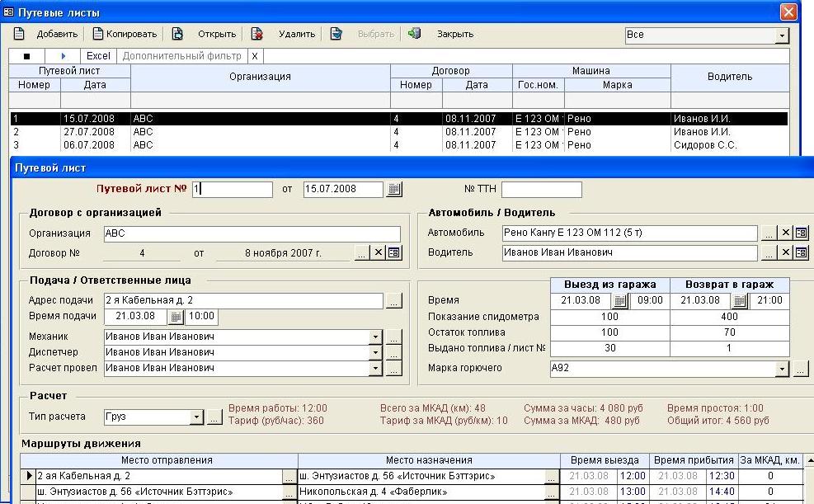Click the Копировать toolbar icon
This screenshot has height=504, width=814.
[97, 35]
